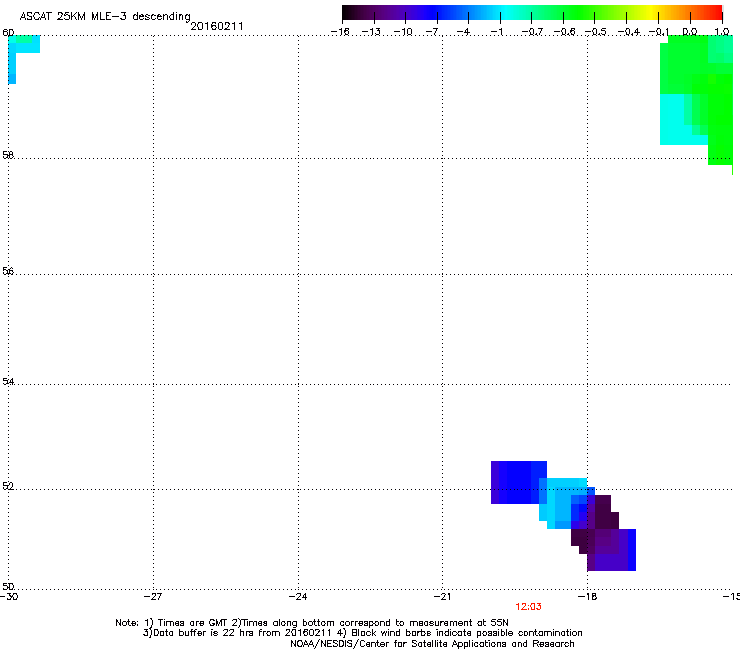Click the latitude label 58
The height and width of the screenshot is (650, 740).
8,155
